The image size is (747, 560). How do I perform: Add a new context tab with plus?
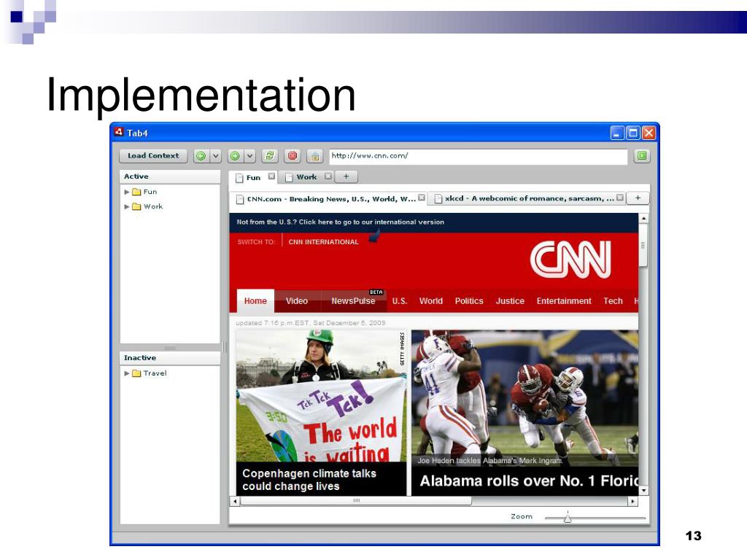(x=347, y=176)
